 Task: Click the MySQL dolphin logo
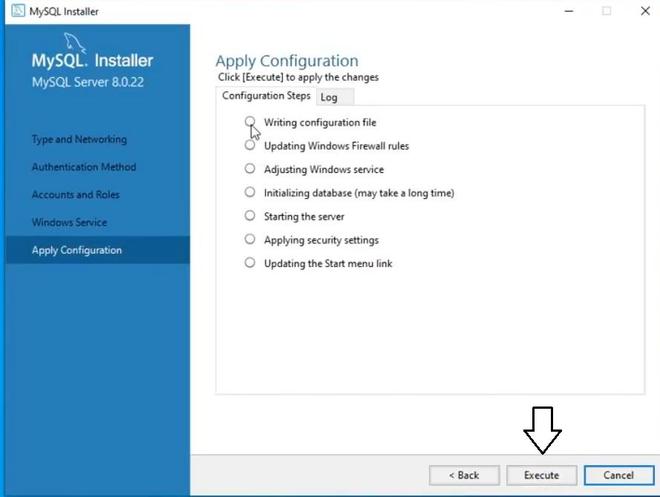75,43
